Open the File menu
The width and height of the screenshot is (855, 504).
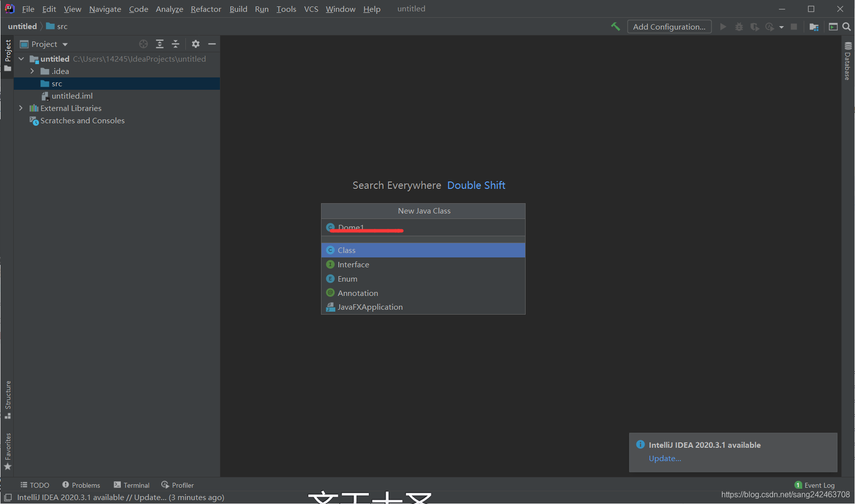pyautogui.click(x=28, y=9)
